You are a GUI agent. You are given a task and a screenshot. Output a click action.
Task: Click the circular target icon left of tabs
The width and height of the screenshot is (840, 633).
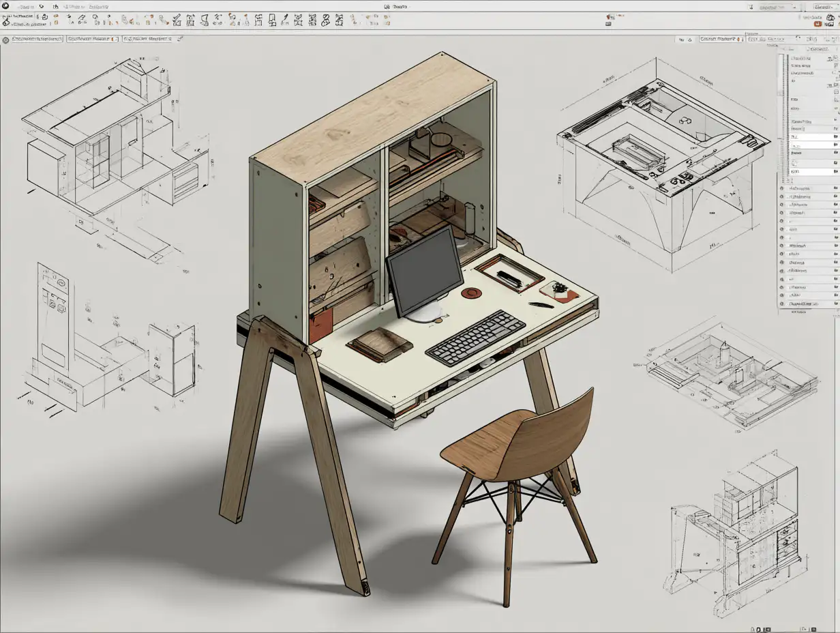click(x=5, y=40)
